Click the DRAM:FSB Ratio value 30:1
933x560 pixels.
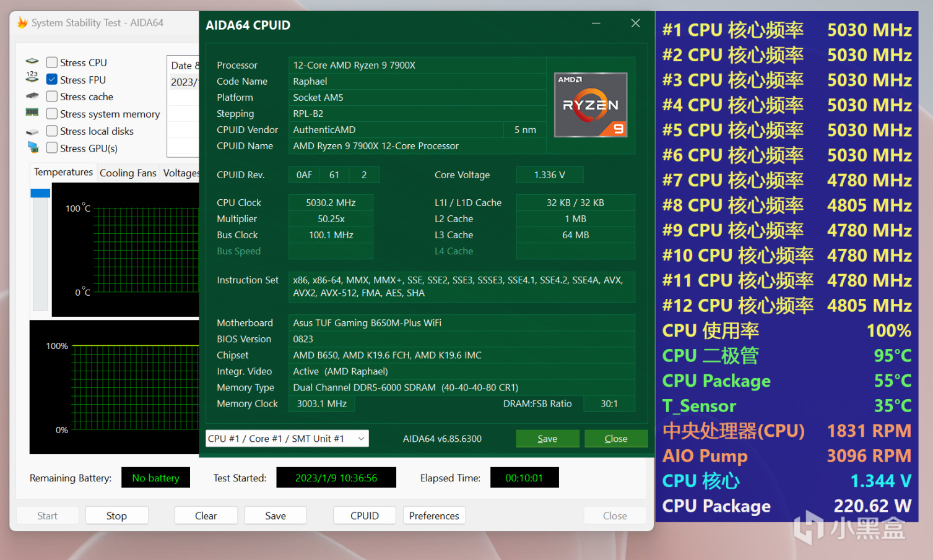click(x=609, y=403)
